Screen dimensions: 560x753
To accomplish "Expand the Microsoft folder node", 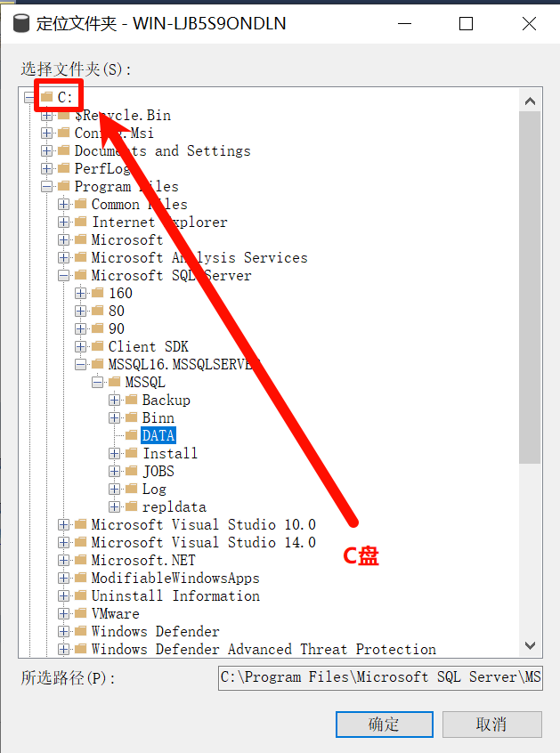I will [63, 239].
